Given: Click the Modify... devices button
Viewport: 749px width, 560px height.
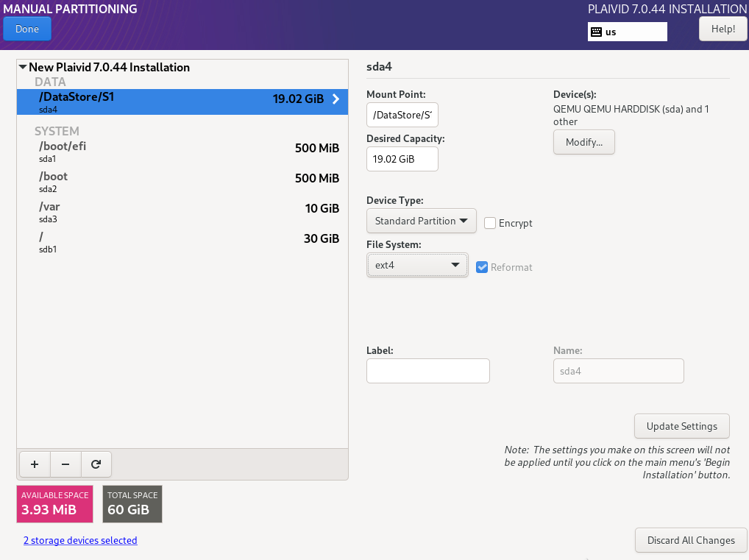Looking at the screenshot, I should pyautogui.click(x=583, y=142).
